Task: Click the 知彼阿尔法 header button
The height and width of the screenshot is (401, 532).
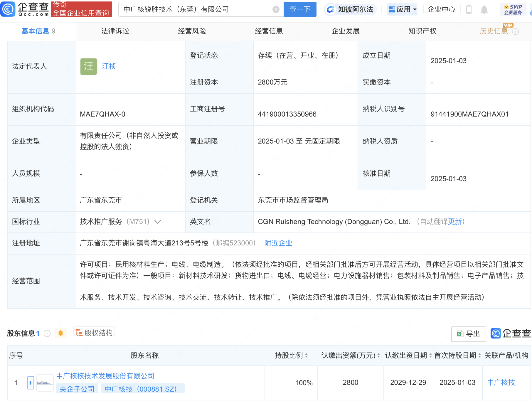Action: (x=351, y=9)
